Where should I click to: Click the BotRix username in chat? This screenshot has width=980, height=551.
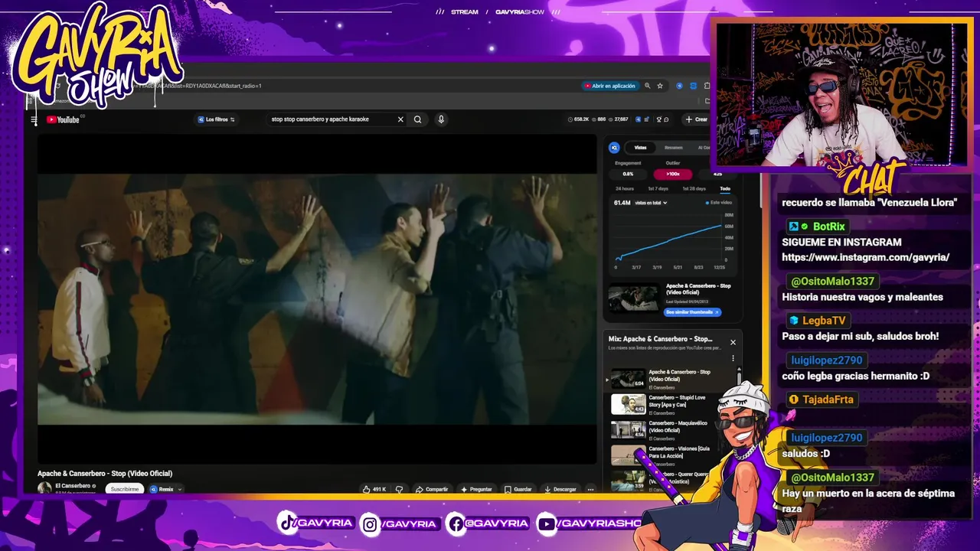point(828,227)
